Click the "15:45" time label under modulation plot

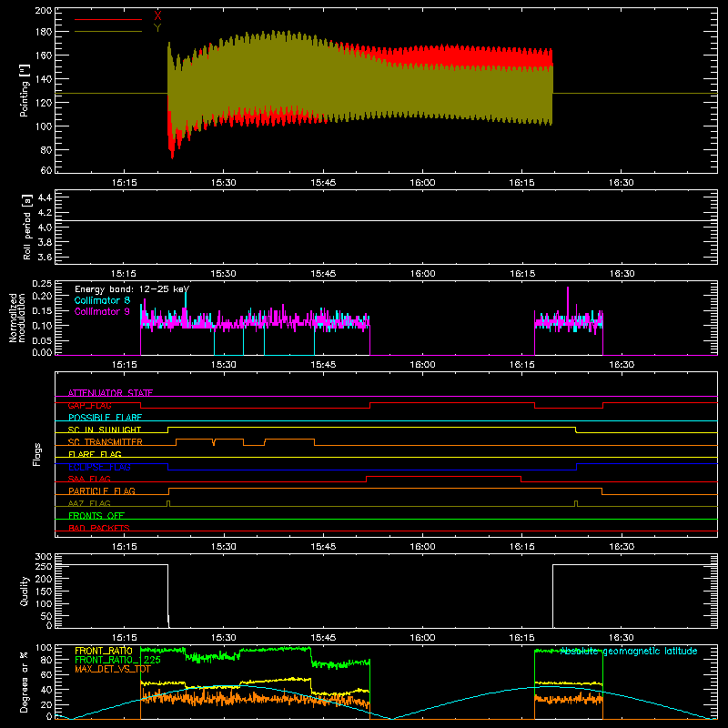pos(323,365)
